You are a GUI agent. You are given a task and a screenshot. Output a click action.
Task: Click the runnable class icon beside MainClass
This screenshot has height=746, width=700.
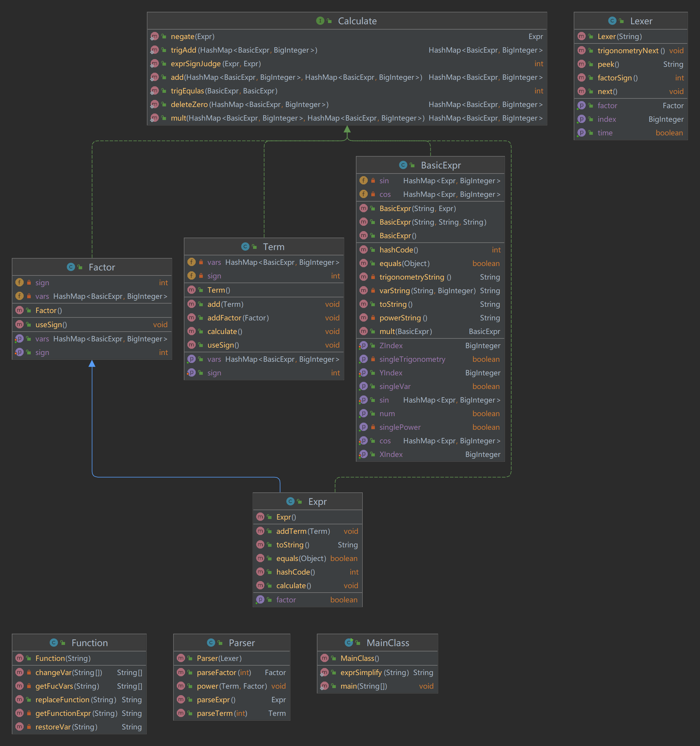coord(349,643)
